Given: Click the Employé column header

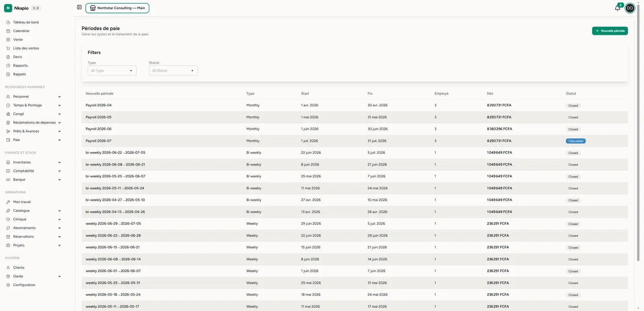Looking at the screenshot, I should [441, 93].
